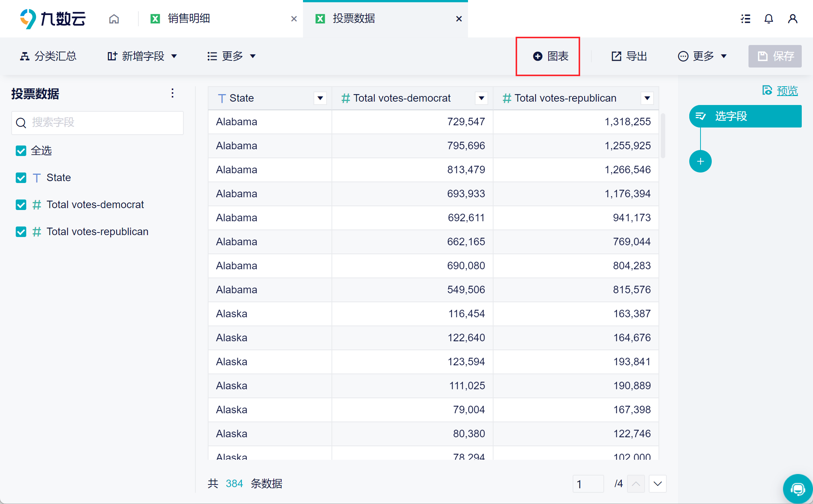Click the 预览 preview link
The height and width of the screenshot is (504, 813).
787,91
